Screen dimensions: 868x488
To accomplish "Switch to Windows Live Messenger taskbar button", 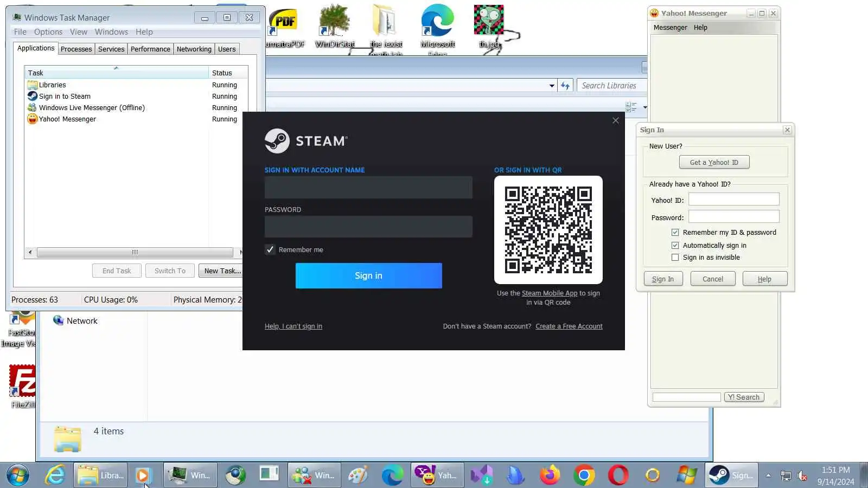I will (x=314, y=475).
